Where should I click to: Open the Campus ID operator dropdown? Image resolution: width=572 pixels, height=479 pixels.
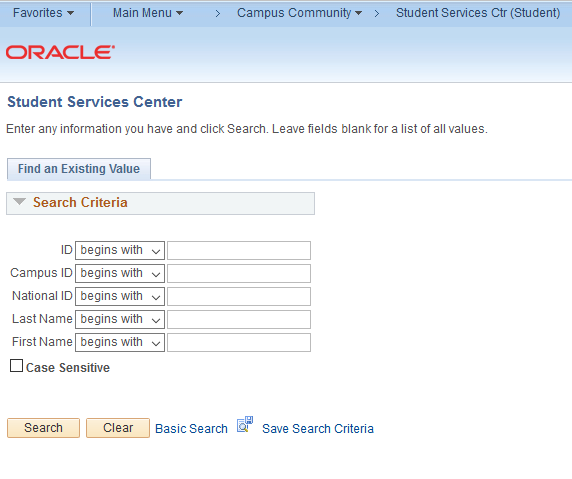[x=120, y=273]
